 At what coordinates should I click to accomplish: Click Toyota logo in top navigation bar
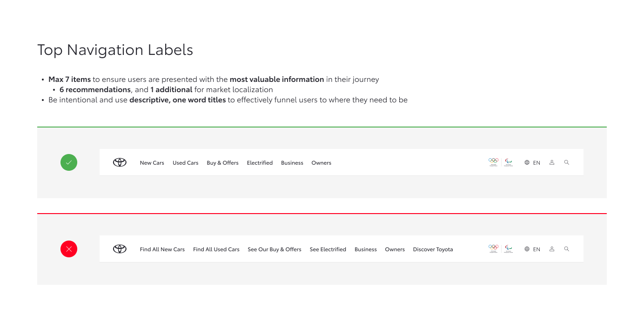point(120,162)
